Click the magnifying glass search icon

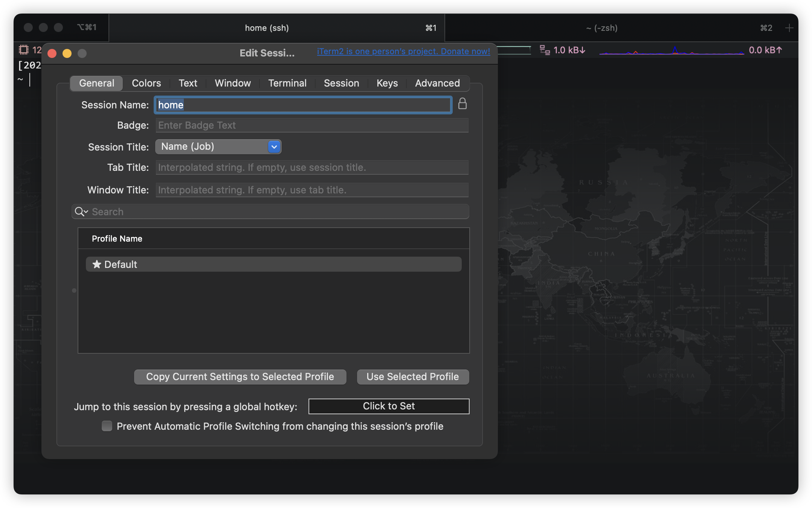pos(79,211)
